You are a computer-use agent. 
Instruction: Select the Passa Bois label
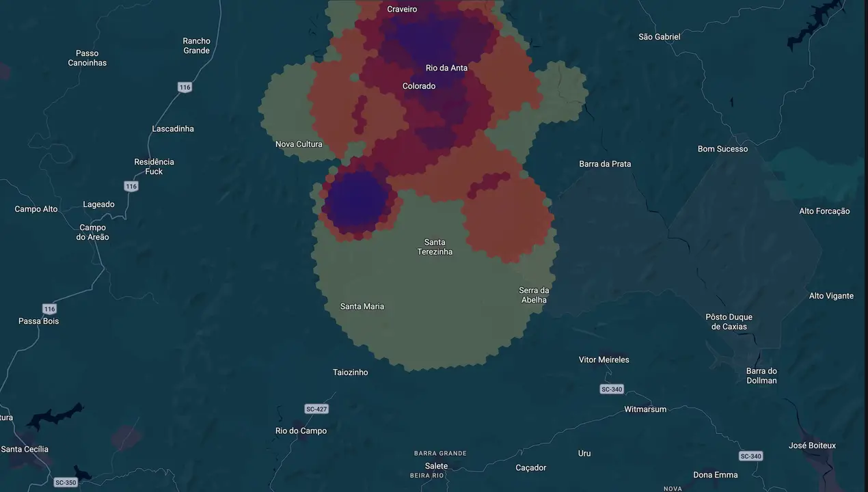[38, 321]
